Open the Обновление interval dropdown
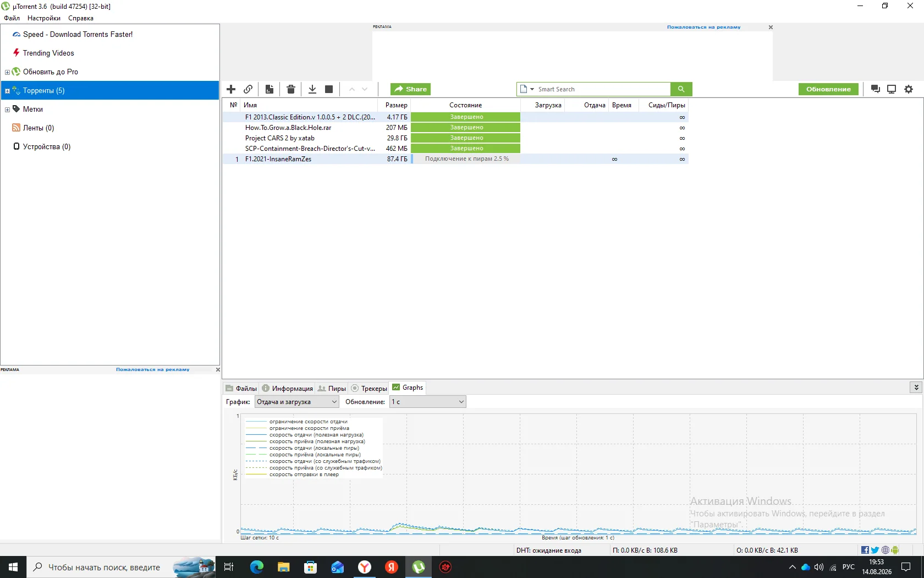 [x=428, y=402]
